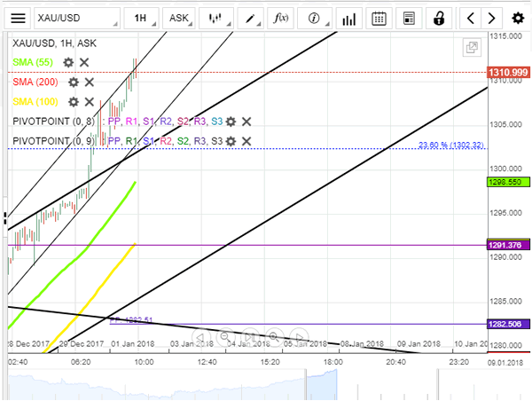The width and height of the screenshot is (532, 401).
Task: Open SMA (55) indicator settings gear
Action: coord(67,62)
